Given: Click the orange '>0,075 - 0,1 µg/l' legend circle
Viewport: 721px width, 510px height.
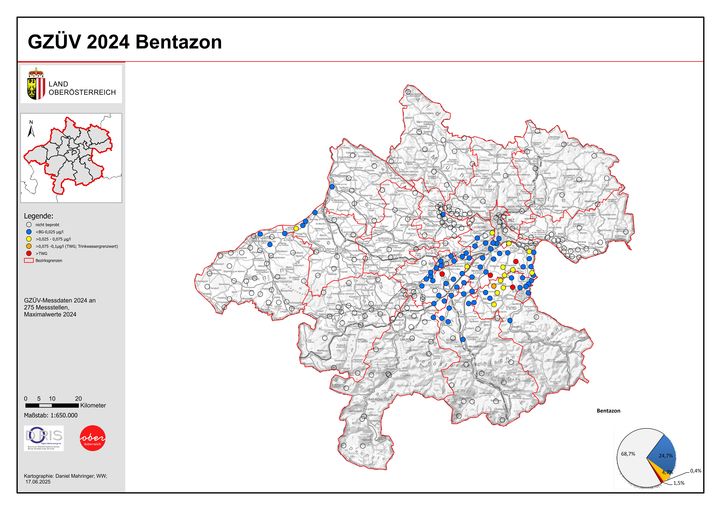Looking at the screenshot, I should pos(28,247).
